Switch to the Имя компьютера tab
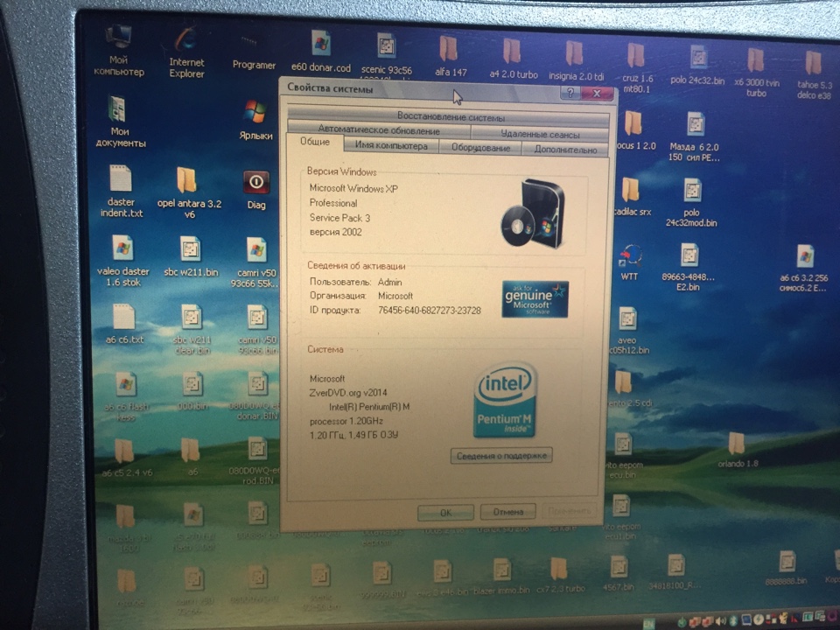The image size is (840, 630). [x=391, y=145]
